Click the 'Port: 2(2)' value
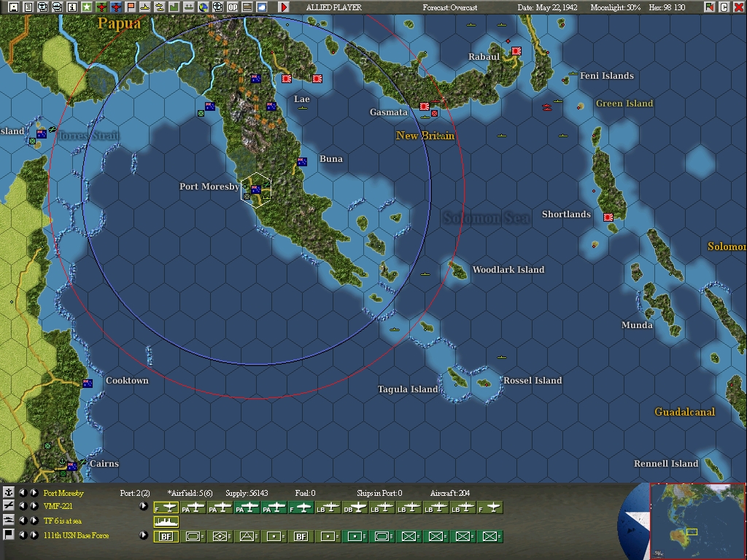Image resolution: width=747 pixels, height=560 pixels. coord(135,494)
